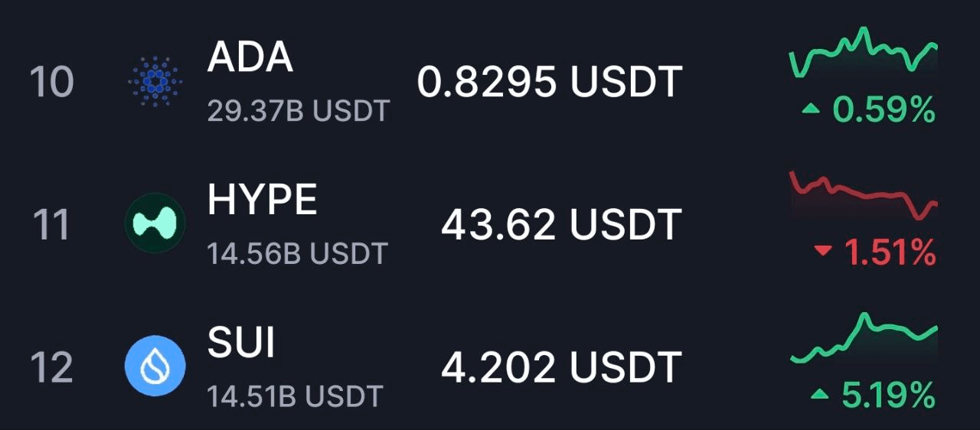
Task: Open the HYPE coin logo
Action: pyautogui.click(x=155, y=223)
